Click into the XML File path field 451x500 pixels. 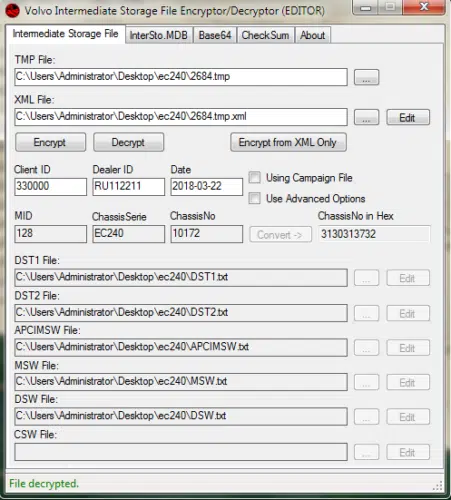pyautogui.click(x=181, y=117)
